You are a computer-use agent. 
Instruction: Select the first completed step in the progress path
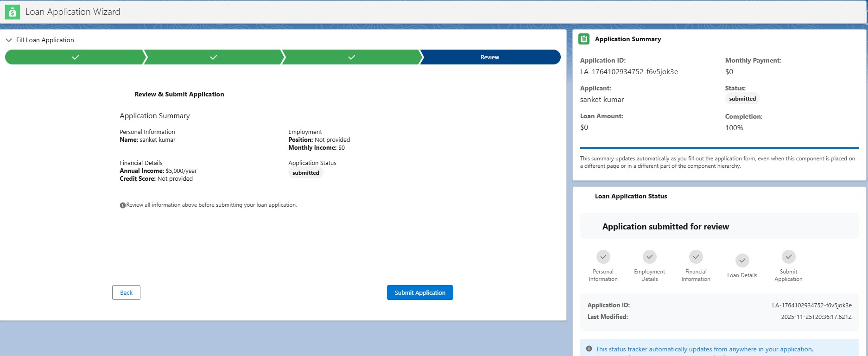pyautogui.click(x=75, y=57)
